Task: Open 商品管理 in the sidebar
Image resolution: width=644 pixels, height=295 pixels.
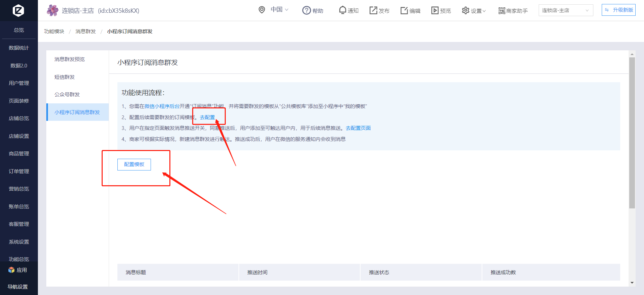Action: pyautogui.click(x=19, y=153)
